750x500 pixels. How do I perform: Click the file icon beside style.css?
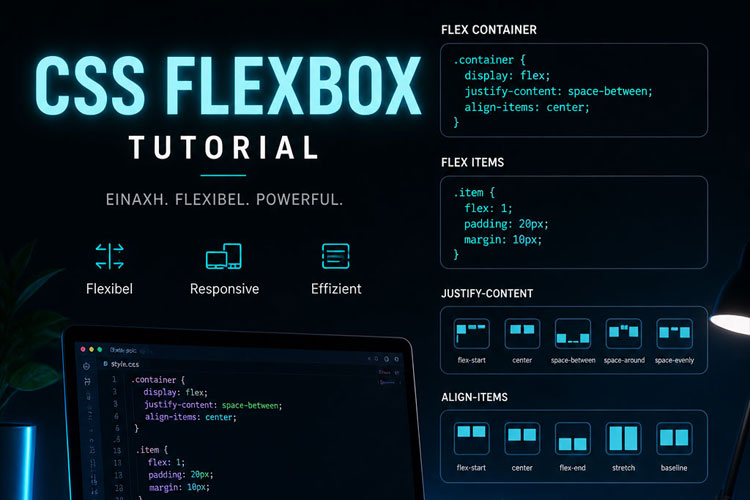coord(105,364)
